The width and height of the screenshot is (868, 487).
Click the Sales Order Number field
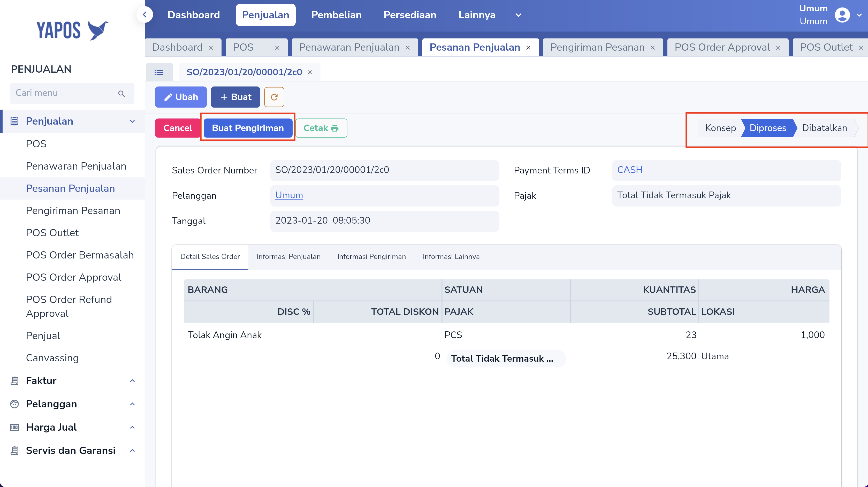[x=384, y=170]
